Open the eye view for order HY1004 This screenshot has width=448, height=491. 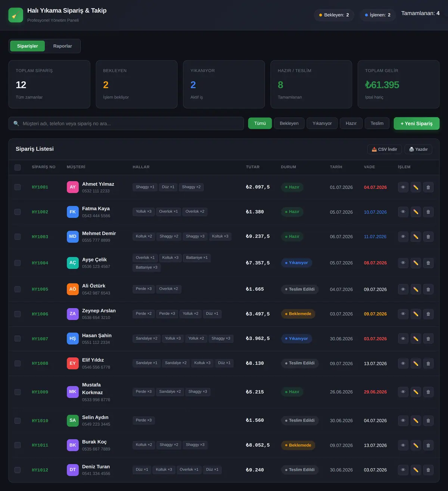point(403,263)
